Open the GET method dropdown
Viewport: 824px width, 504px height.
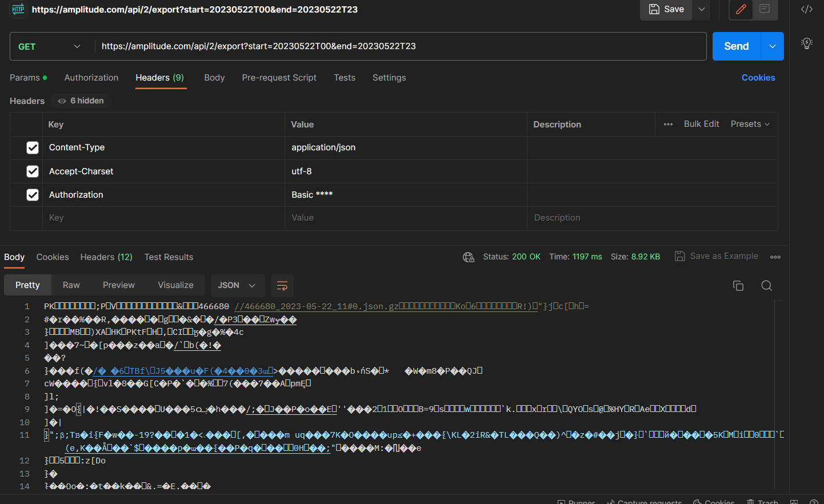49,46
